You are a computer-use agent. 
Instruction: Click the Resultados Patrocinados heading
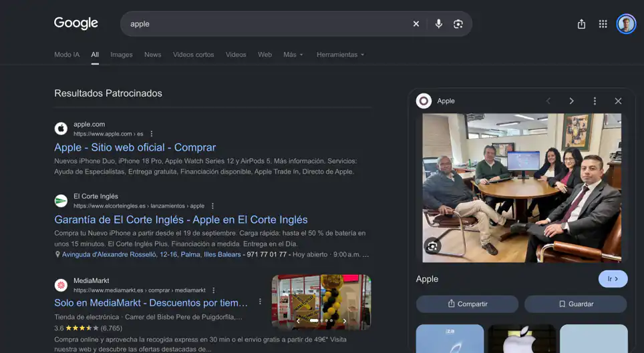(108, 93)
